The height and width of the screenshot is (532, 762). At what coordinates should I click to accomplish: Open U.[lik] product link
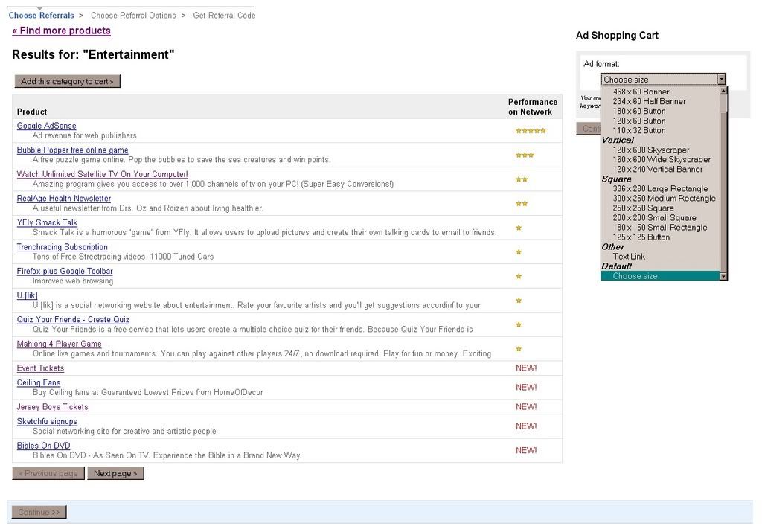point(27,296)
